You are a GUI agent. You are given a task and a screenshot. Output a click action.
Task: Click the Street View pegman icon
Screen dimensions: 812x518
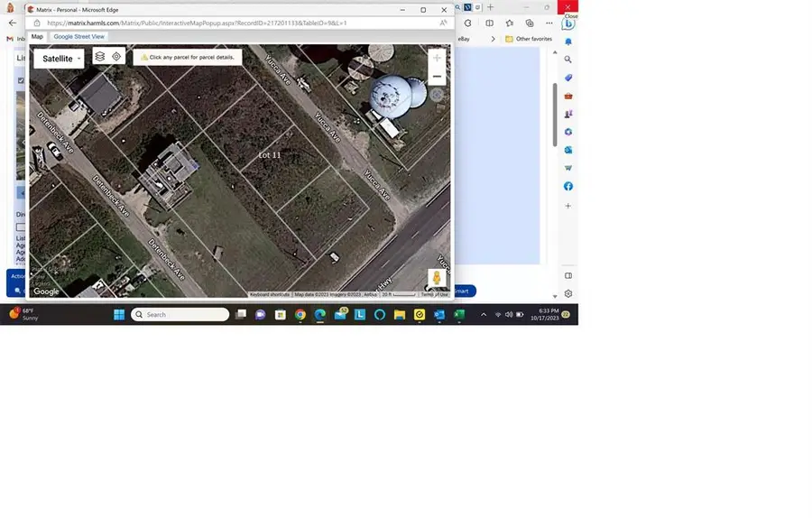[437, 279]
